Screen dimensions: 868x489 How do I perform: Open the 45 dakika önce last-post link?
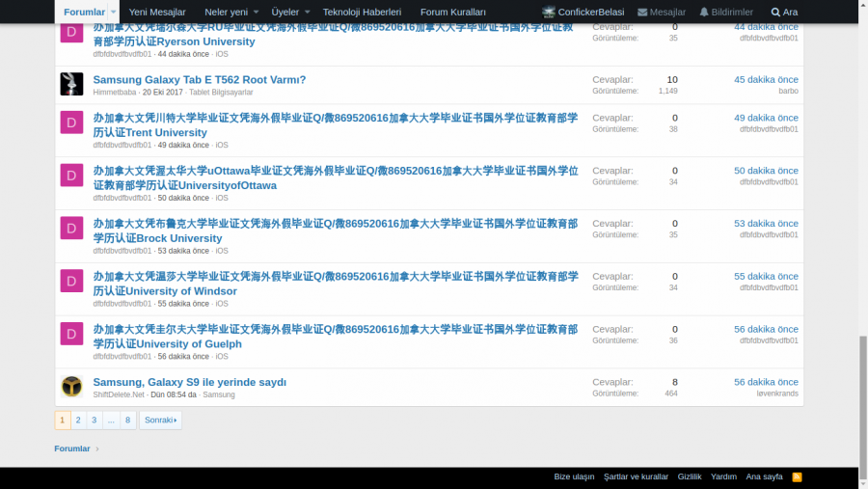[x=766, y=80]
